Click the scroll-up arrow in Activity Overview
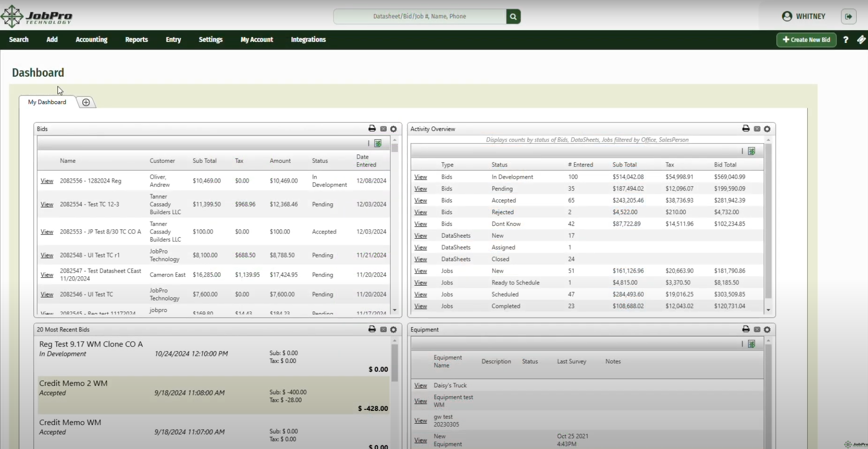868x449 pixels. point(769,139)
